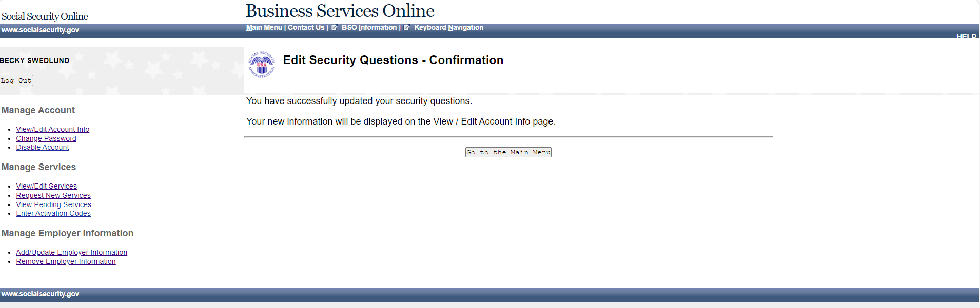Go to Enter Activation Codes
Viewport: 980px width, 308px height.
click(x=53, y=214)
